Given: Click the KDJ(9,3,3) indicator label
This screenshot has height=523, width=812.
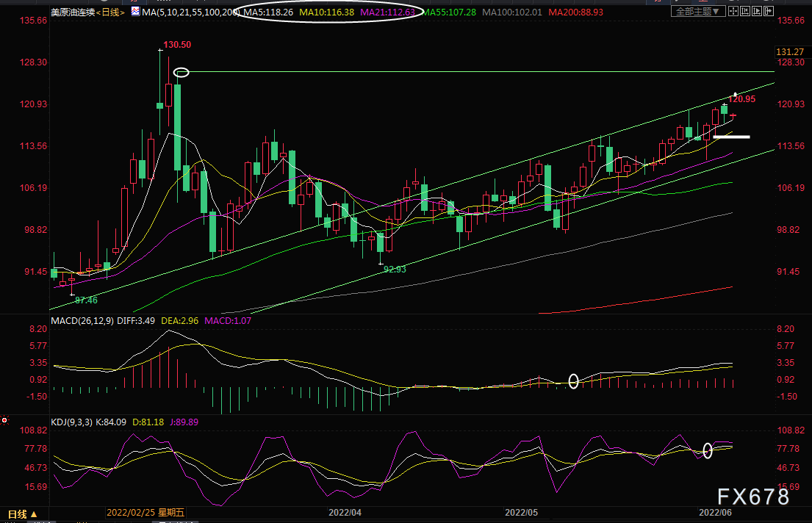Looking at the screenshot, I should (71, 422).
